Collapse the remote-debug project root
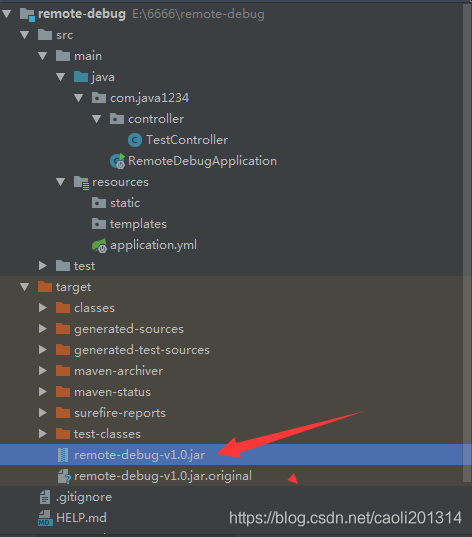The image size is (472, 537). pyautogui.click(x=7, y=14)
